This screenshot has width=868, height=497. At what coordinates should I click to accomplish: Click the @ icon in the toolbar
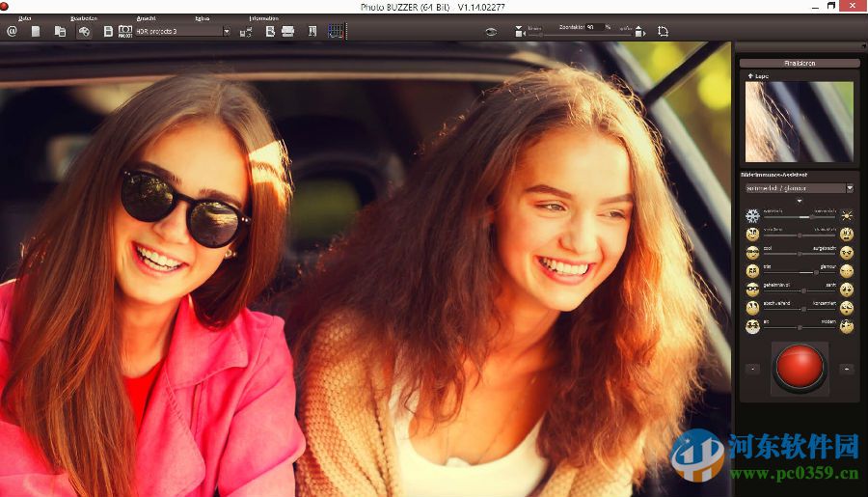click(12, 31)
